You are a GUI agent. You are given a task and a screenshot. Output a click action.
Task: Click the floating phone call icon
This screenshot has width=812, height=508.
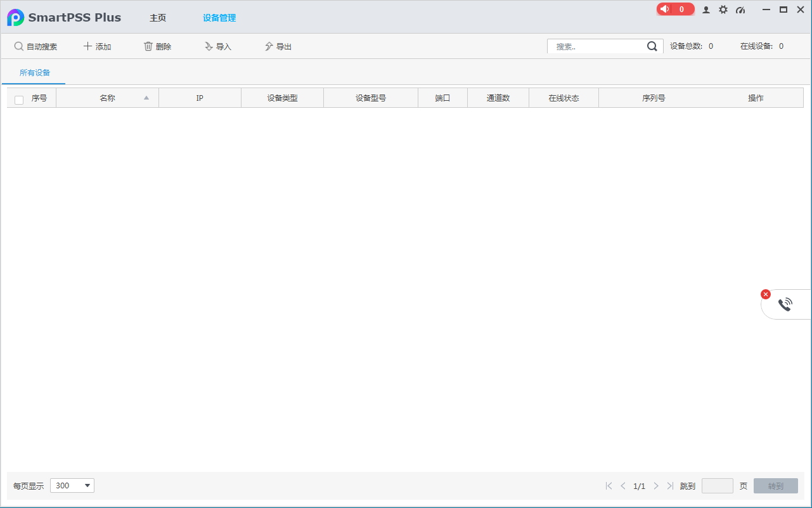click(x=785, y=304)
